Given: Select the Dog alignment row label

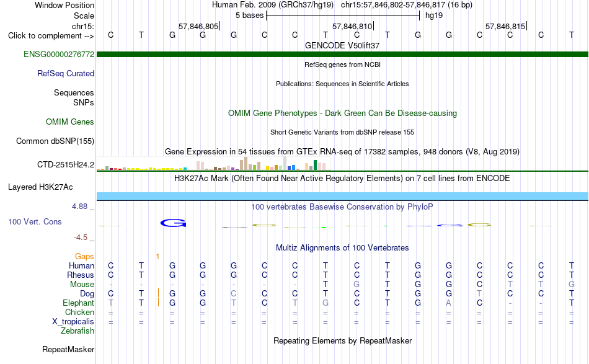Looking at the screenshot, I should pos(87,293).
